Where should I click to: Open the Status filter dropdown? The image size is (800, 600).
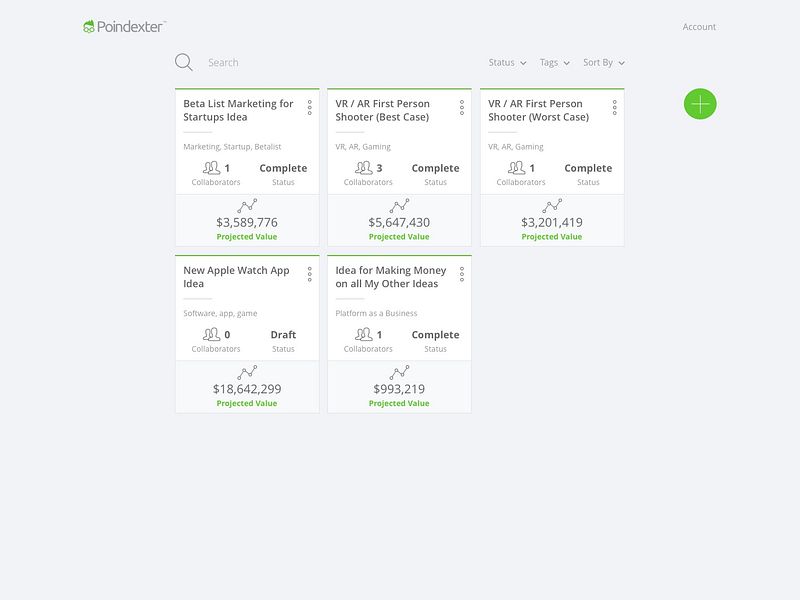[x=507, y=62]
